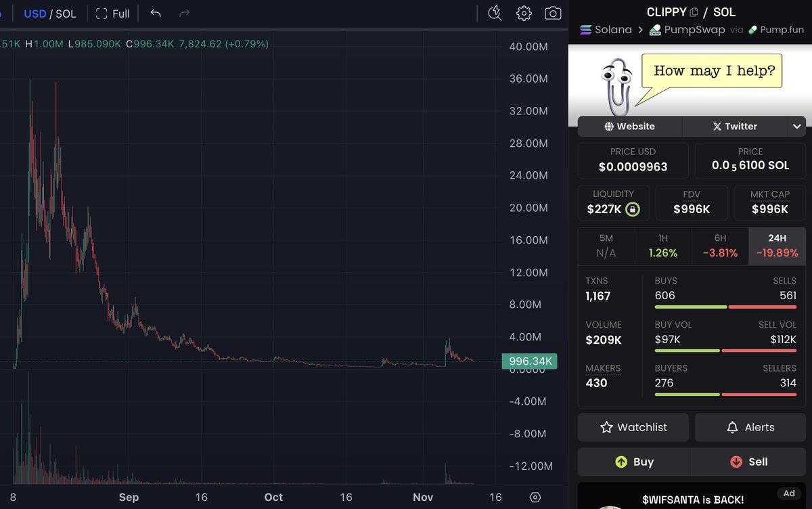Screen dimensions: 812x509
Task: Click the price in SOL value
Action: click(750, 166)
